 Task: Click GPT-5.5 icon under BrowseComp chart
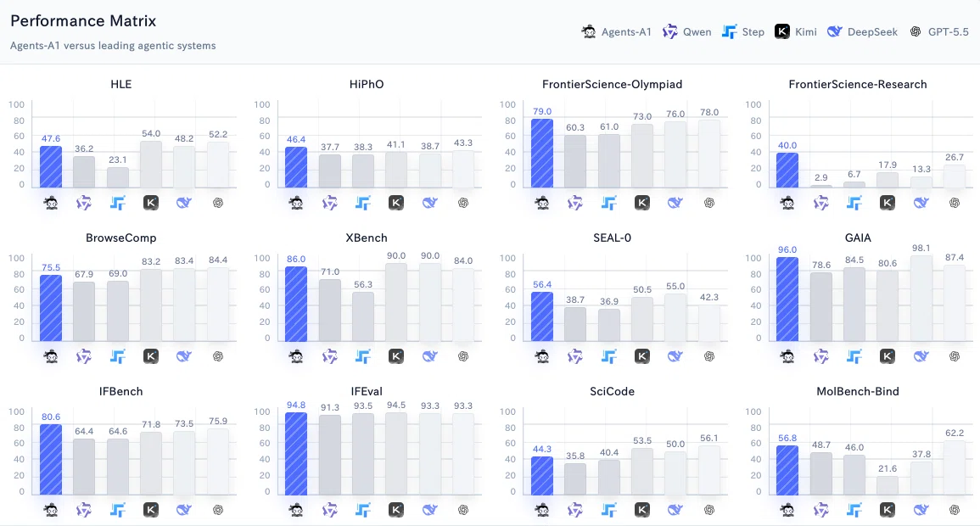[217, 356]
